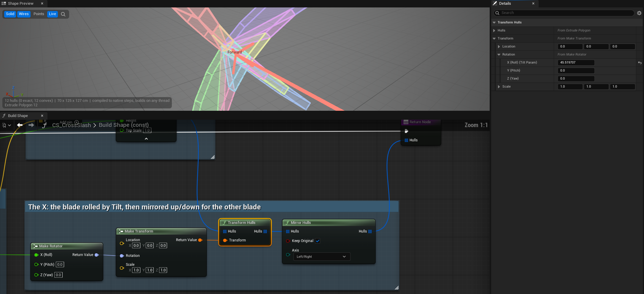Click Make Rotator Return Value output pin
This screenshot has width=644, height=294.
coord(96,255)
